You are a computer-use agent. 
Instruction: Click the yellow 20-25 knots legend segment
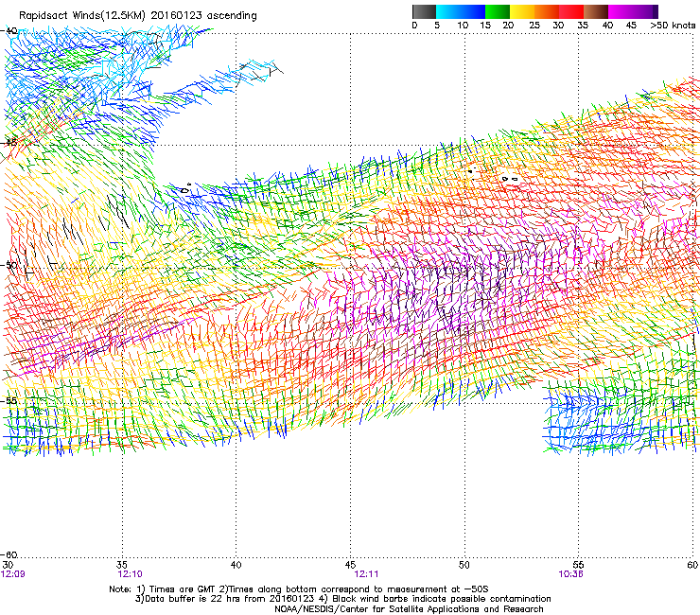coord(522,11)
